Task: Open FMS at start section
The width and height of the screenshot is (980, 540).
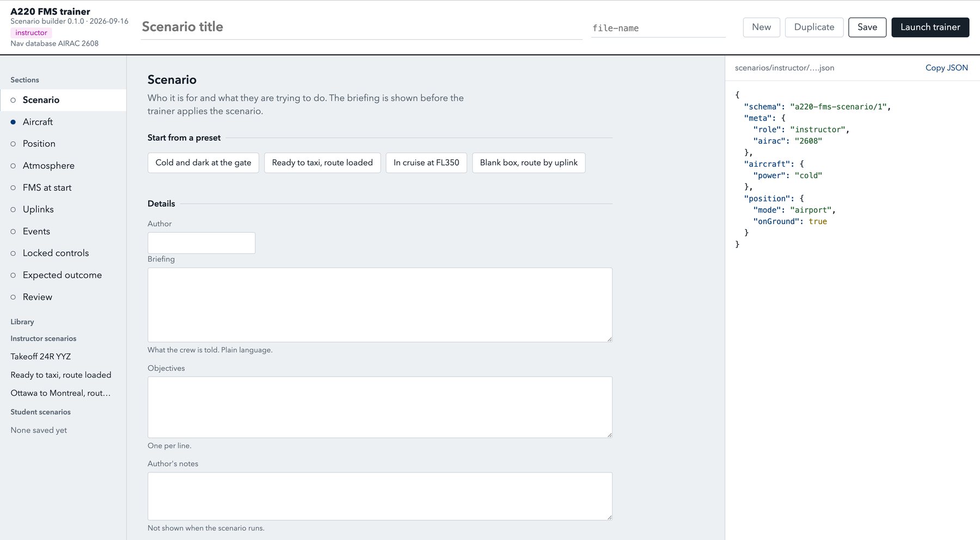Action: [x=63, y=187]
